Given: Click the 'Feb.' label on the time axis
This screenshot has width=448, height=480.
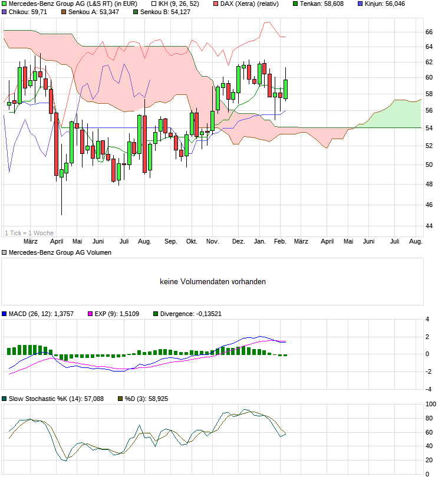Looking at the screenshot, I should (280, 242).
